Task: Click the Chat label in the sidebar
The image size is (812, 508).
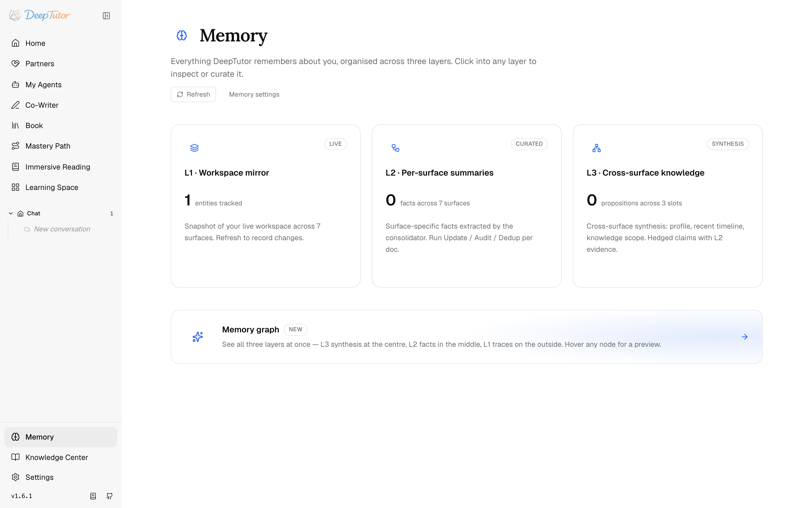Action: tap(34, 213)
